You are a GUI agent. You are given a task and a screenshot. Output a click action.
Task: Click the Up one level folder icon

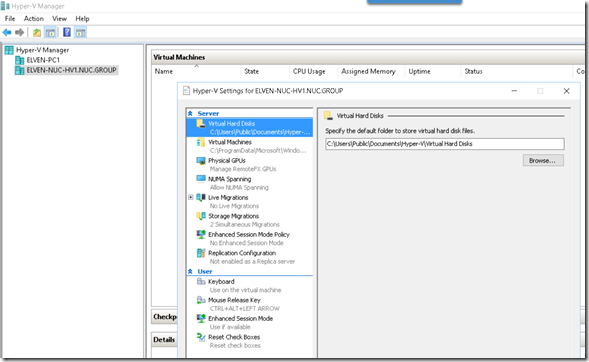pyautogui.click(x=37, y=33)
